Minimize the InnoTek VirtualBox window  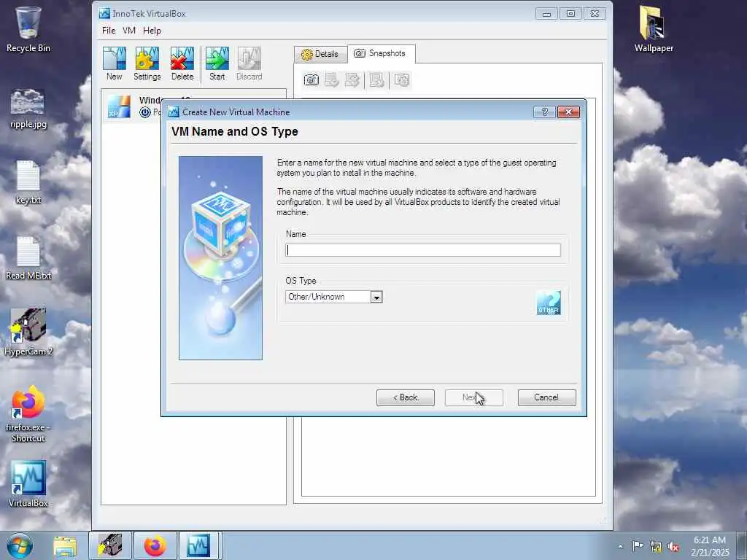coord(546,14)
